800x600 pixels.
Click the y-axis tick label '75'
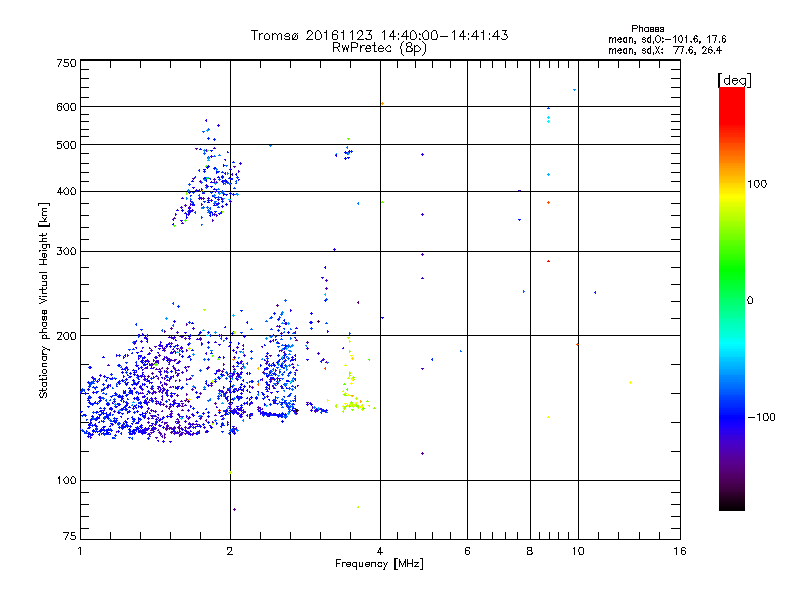click(69, 536)
